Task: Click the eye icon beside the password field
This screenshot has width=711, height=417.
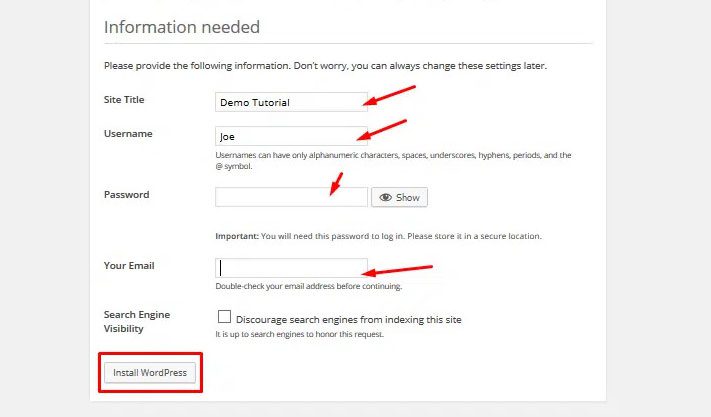Action: coord(385,198)
